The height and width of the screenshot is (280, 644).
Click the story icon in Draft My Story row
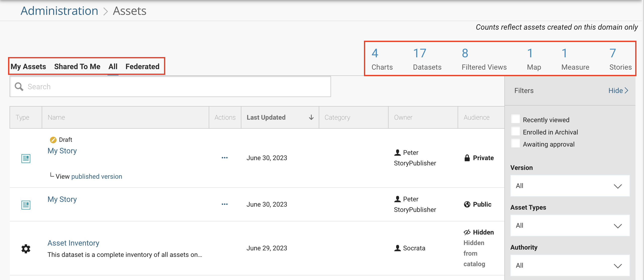pos(26,158)
